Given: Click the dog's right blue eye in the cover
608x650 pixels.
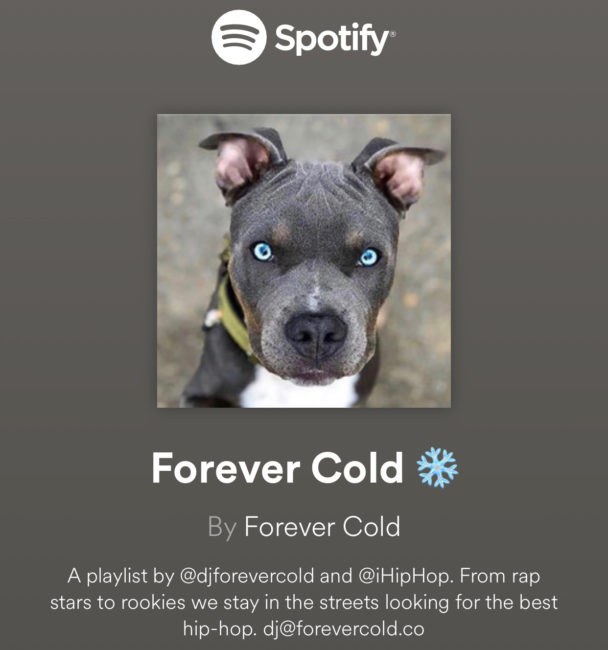Looking at the screenshot, I should [x=368, y=257].
